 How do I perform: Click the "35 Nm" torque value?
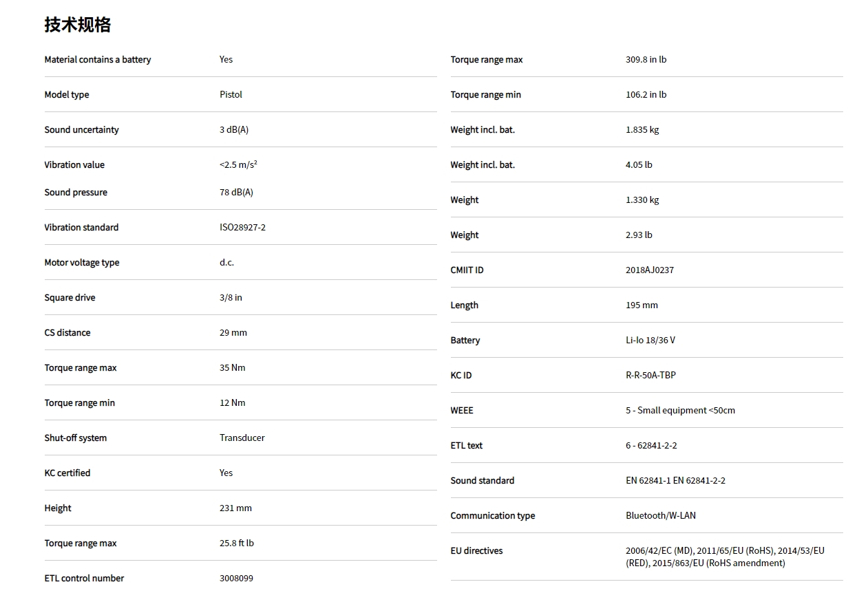click(x=233, y=368)
